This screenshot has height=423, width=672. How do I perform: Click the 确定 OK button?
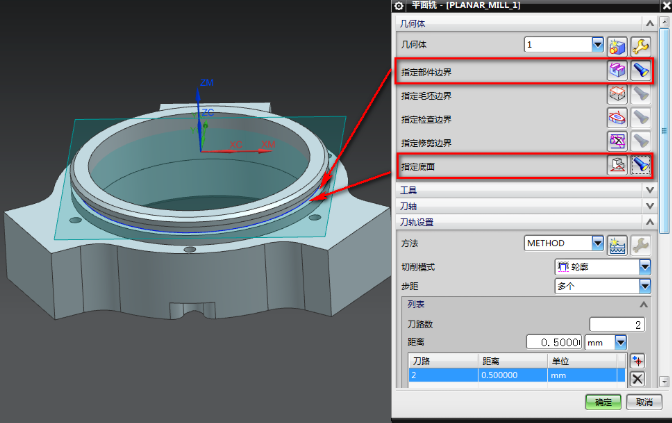point(602,402)
